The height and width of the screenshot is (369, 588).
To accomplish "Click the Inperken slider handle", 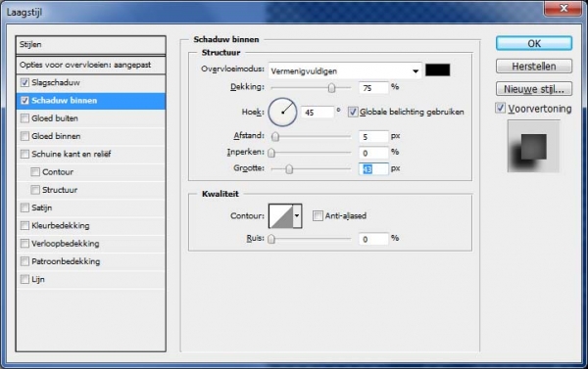I will (x=271, y=153).
